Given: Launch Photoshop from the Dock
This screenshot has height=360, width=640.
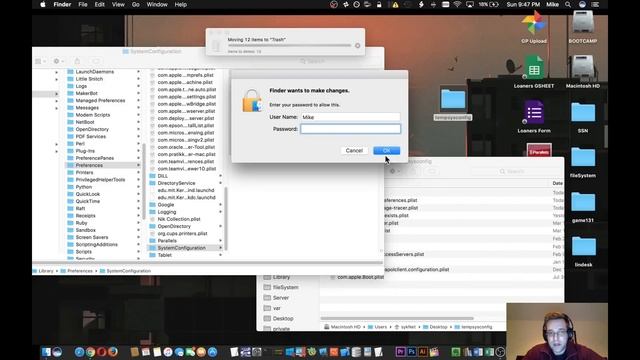Looking at the screenshot, I should point(411,352).
